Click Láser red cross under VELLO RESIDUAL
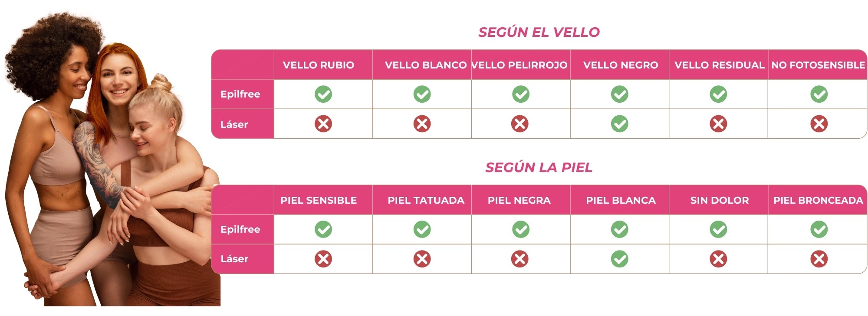The image size is (868, 316). pyautogui.click(x=718, y=124)
